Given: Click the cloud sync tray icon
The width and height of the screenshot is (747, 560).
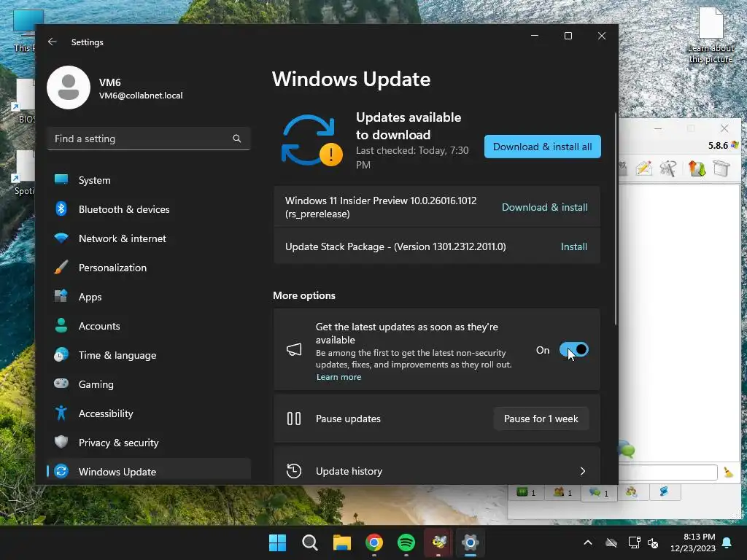Looking at the screenshot, I should (x=611, y=542).
